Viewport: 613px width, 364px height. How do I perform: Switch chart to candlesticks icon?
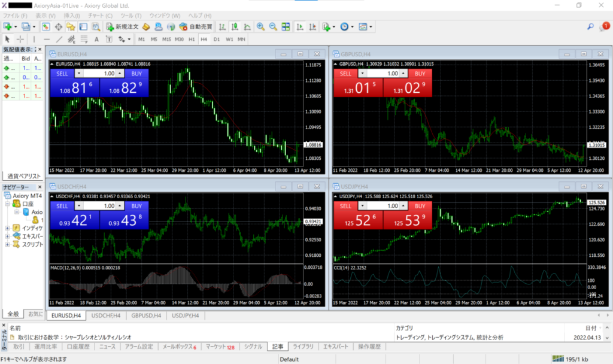click(x=235, y=26)
